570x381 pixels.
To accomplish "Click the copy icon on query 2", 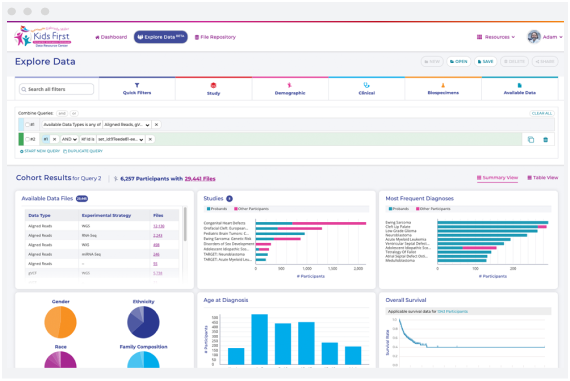I will [531, 140].
